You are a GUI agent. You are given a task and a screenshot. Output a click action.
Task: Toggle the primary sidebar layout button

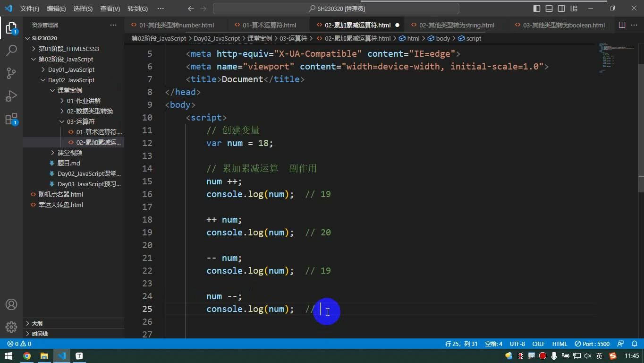[x=537, y=9]
